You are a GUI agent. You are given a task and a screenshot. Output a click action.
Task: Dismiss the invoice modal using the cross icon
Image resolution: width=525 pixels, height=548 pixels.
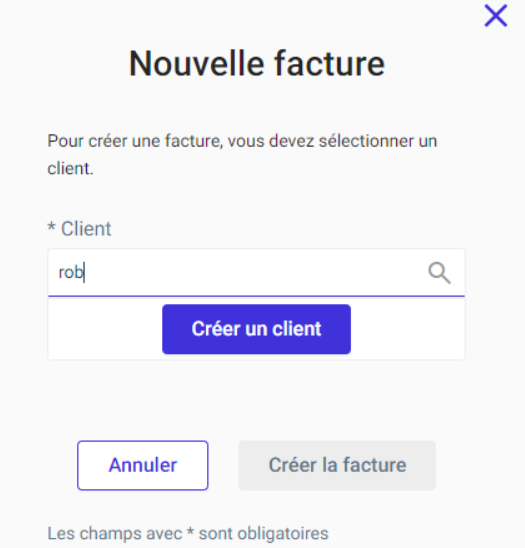click(496, 15)
